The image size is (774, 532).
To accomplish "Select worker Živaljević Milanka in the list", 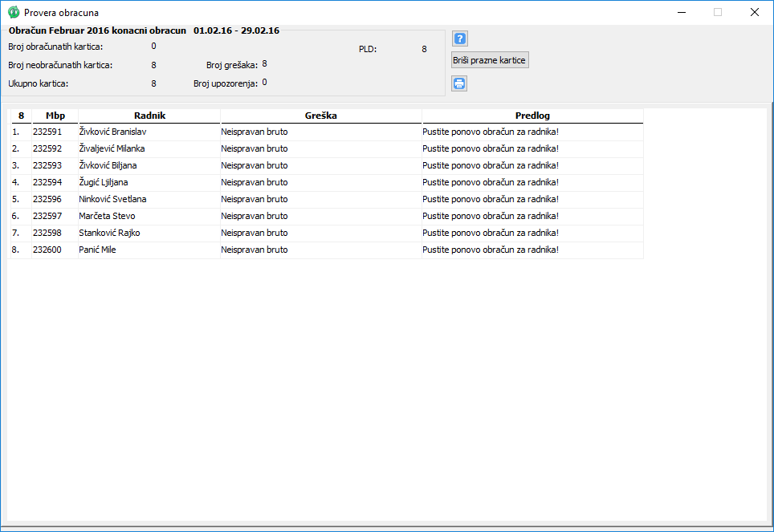I will point(112,148).
